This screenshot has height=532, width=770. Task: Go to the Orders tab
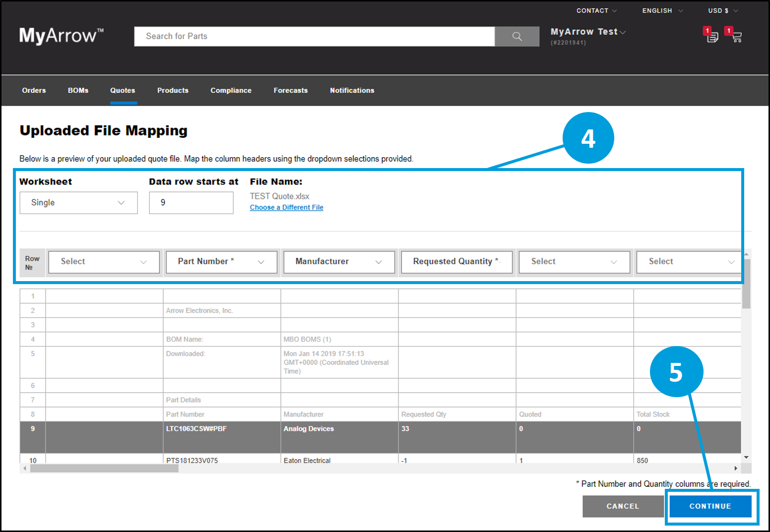click(34, 90)
